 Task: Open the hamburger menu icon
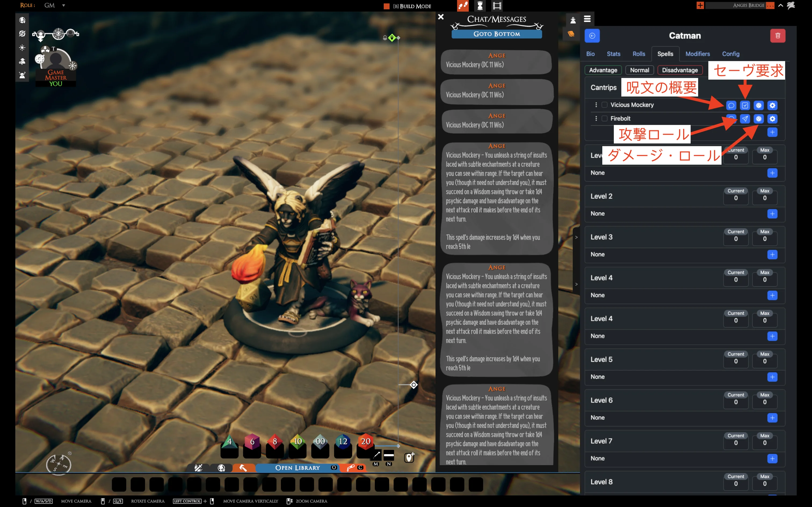587,19
